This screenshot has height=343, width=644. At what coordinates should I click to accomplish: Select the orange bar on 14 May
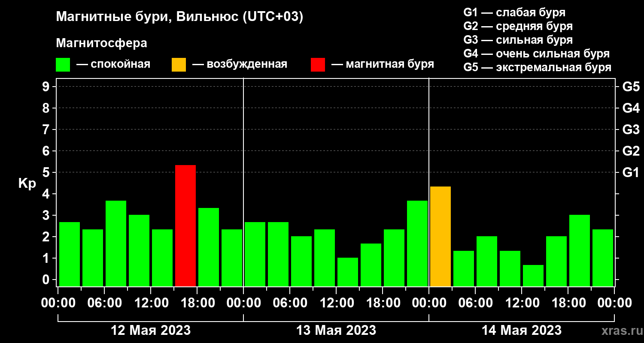[440, 236]
